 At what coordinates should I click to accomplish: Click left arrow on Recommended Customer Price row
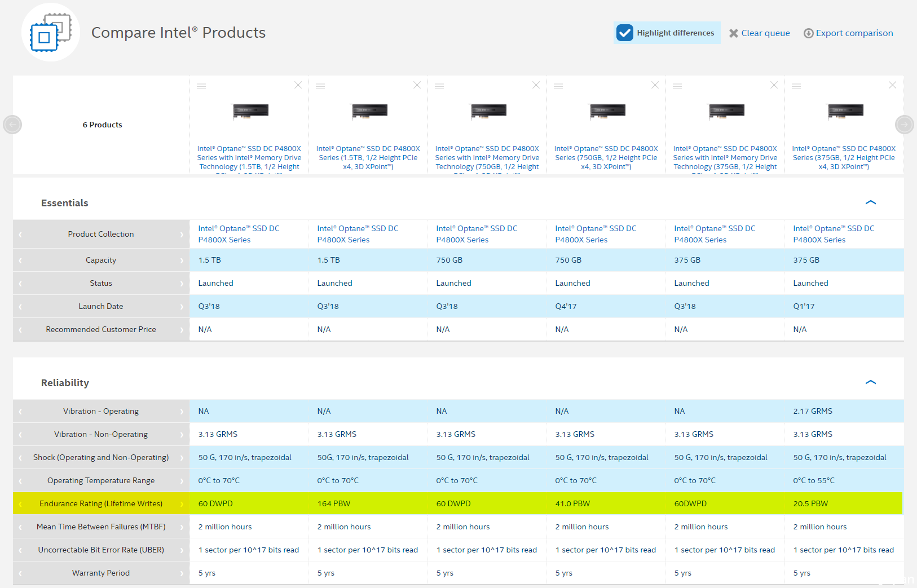point(20,330)
